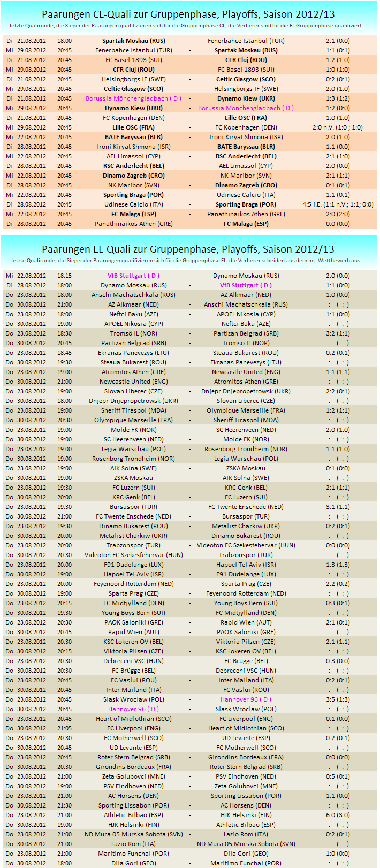The height and width of the screenshot is (868, 380).
Task: Click magenta "Borussia Mönchengladbach ( D )" as home team
Action: (134, 98)
